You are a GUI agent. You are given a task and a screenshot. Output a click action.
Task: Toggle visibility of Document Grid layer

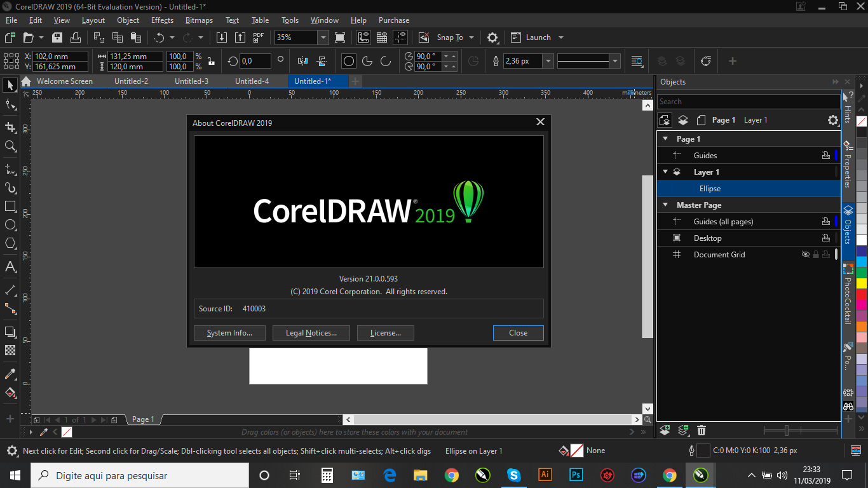(805, 254)
